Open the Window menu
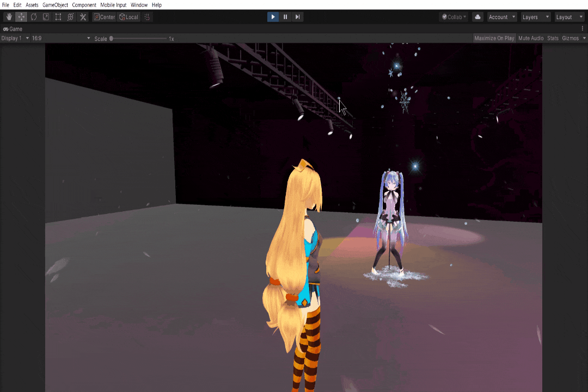The height and width of the screenshot is (392, 588). click(139, 5)
